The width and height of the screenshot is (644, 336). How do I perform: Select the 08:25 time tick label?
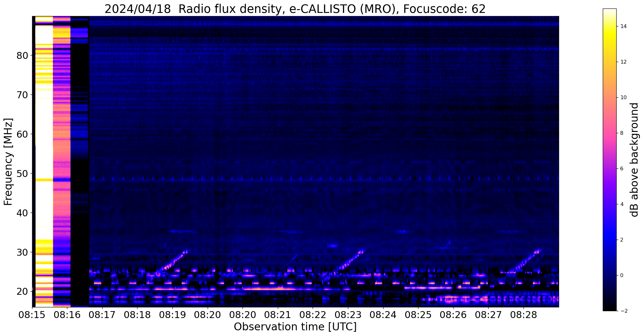tap(418, 315)
